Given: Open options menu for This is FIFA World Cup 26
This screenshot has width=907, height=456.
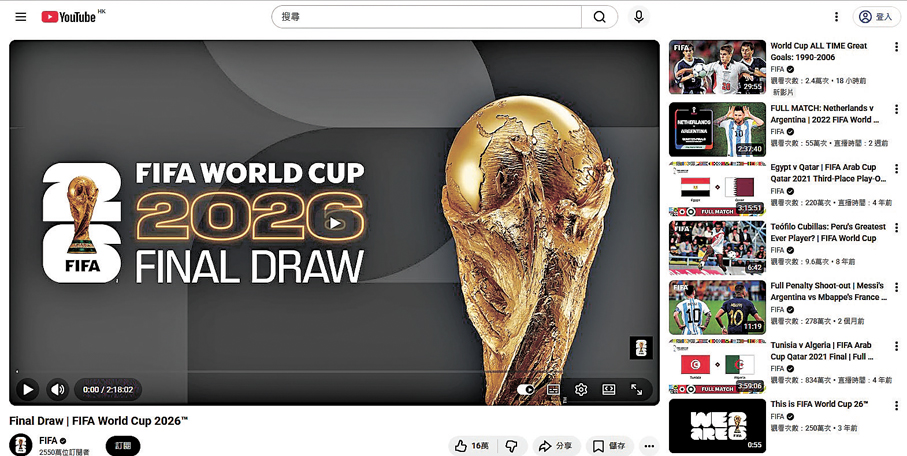Looking at the screenshot, I should pos(896,405).
